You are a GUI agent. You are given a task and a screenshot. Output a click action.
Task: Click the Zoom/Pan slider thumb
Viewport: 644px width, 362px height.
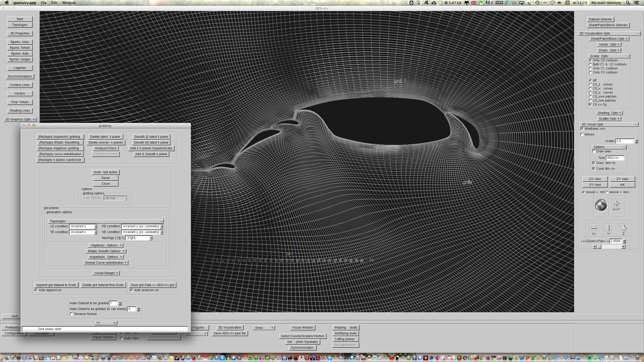599,247
